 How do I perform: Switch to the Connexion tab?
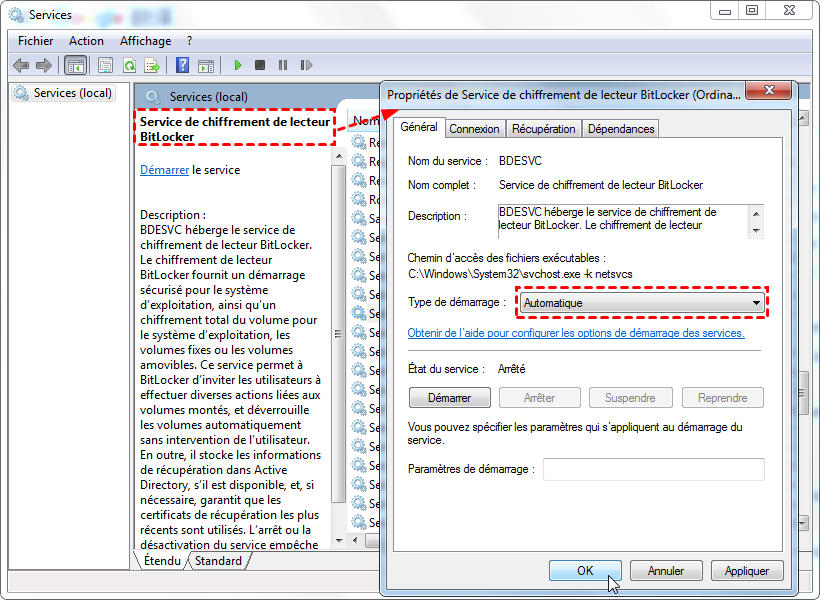click(x=474, y=129)
